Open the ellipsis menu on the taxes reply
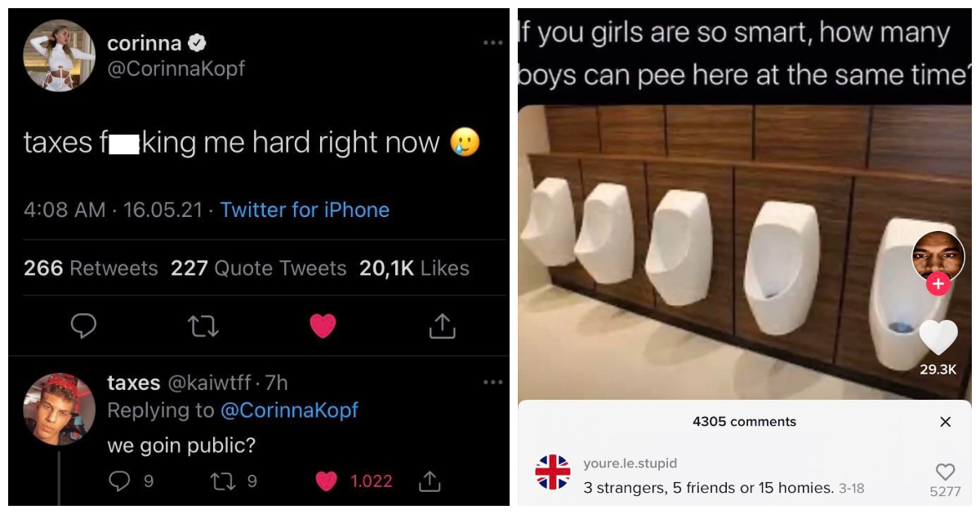Image resolution: width=980 pixels, height=514 pixels. [492, 383]
